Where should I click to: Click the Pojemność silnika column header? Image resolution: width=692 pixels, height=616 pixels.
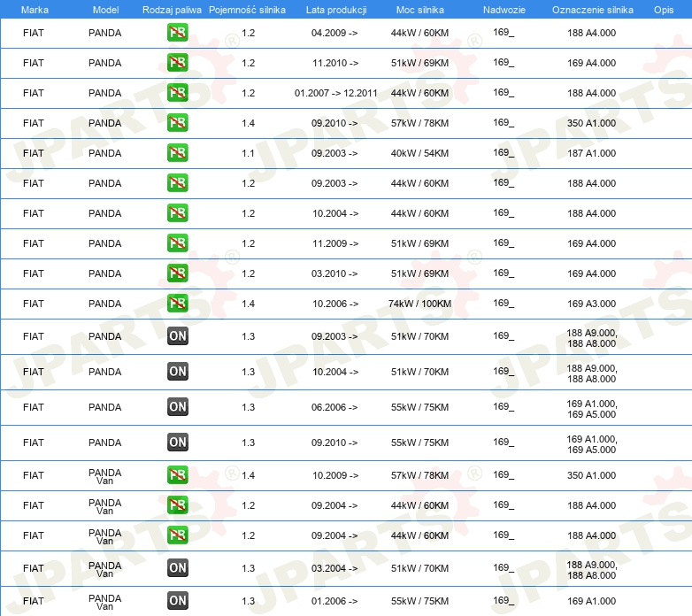pos(247,10)
